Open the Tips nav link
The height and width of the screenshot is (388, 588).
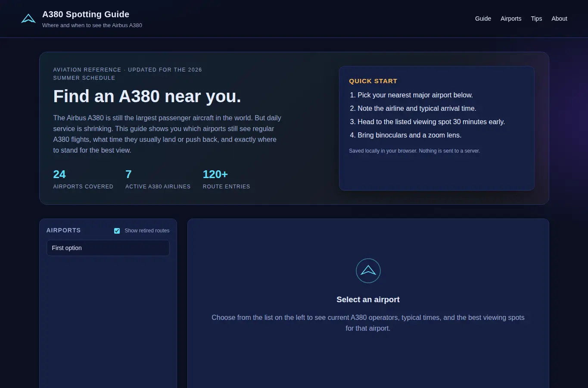tap(536, 19)
